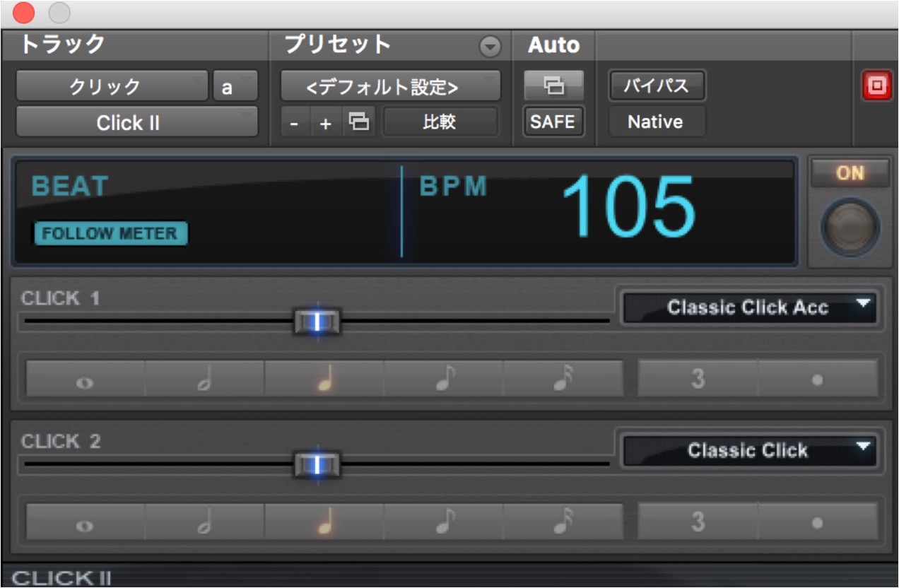
Task: Select whole note in Click 1 row
Action: tap(86, 380)
